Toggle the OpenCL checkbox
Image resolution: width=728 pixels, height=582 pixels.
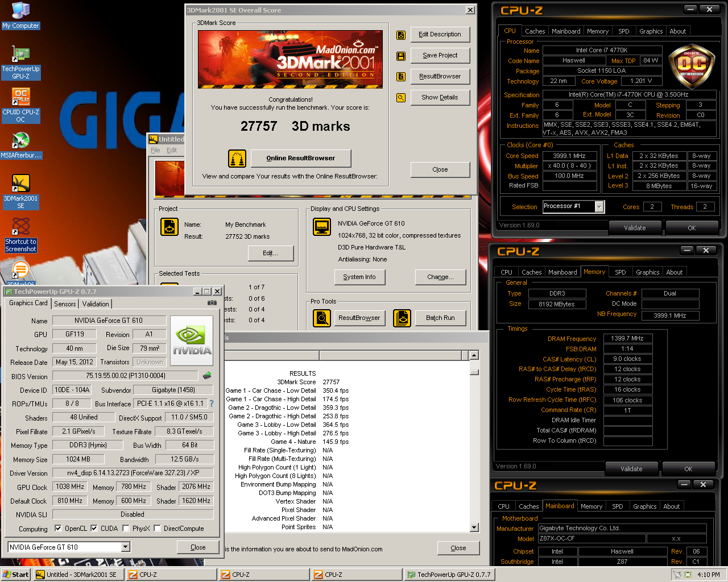58,529
